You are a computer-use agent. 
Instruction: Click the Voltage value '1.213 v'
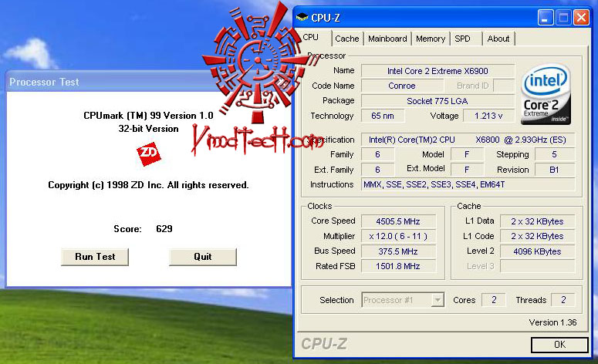(488, 116)
